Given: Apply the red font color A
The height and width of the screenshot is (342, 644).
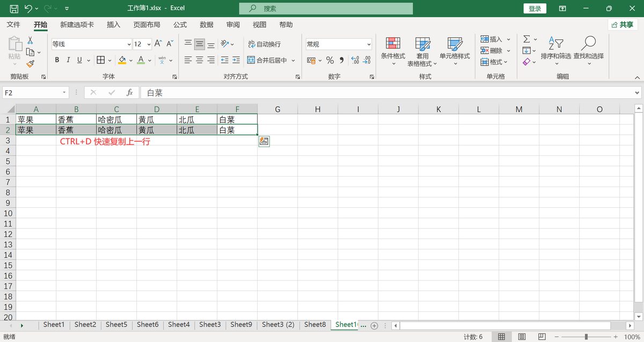Looking at the screenshot, I should pyautogui.click(x=141, y=60).
